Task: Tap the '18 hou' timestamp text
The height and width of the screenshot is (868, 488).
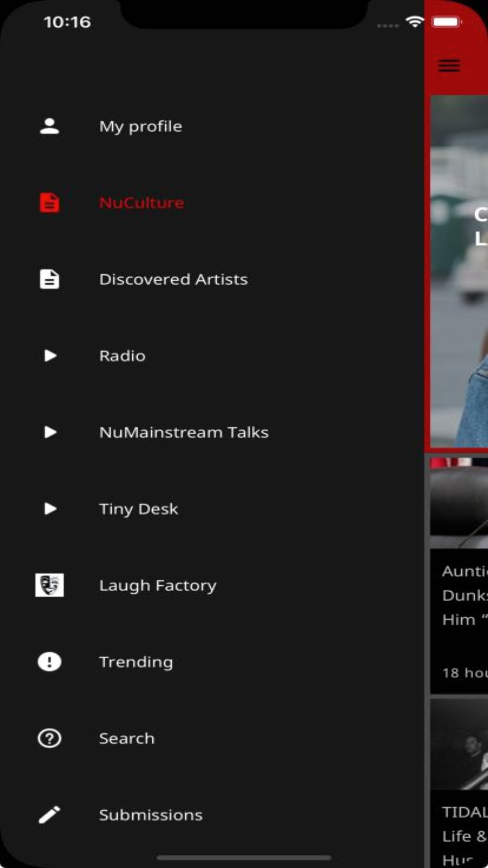Action: pyautogui.click(x=465, y=673)
